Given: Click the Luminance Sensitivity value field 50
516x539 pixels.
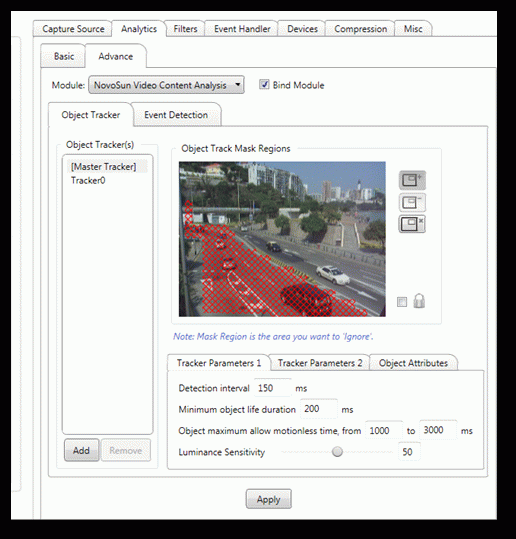Looking at the screenshot, I should tap(409, 452).
